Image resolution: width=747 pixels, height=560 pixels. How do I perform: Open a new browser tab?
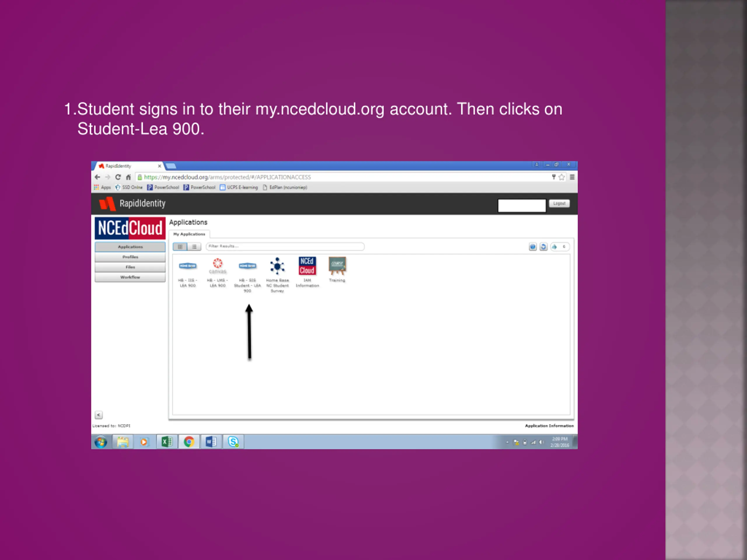(x=171, y=166)
